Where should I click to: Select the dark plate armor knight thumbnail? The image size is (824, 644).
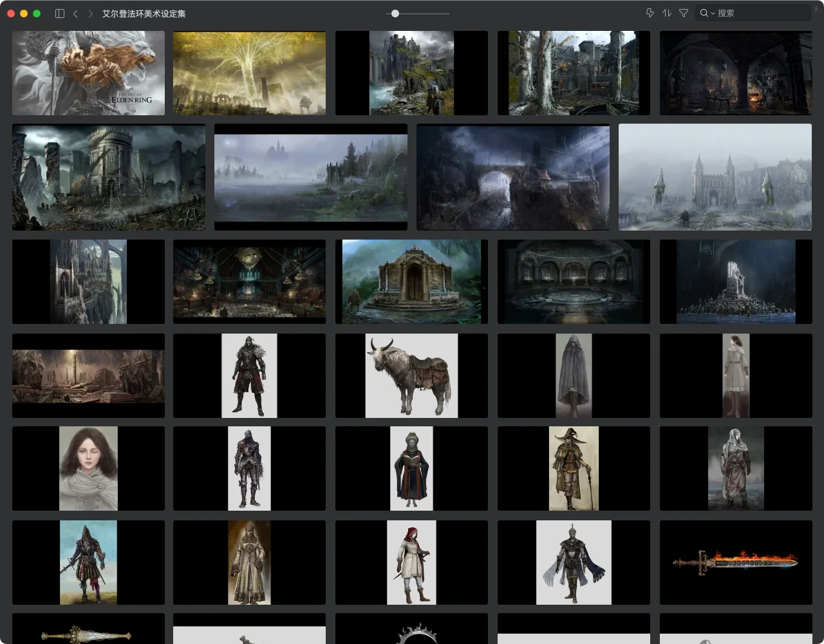(x=249, y=469)
